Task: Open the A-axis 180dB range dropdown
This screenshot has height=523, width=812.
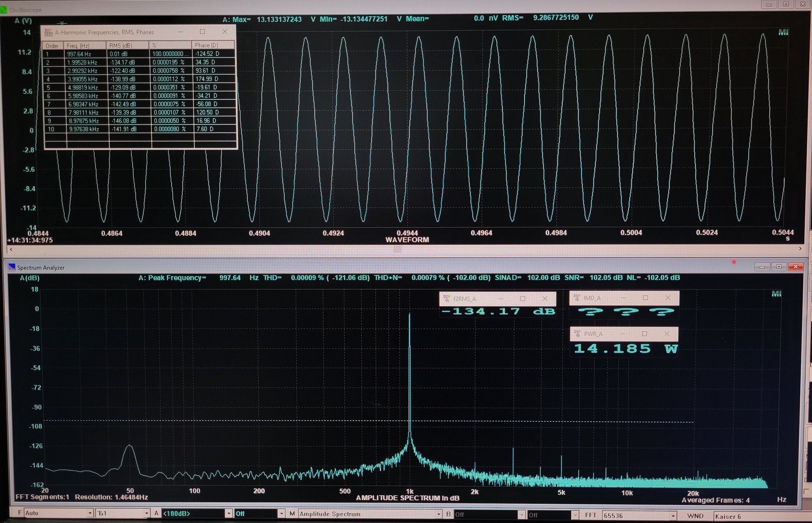Action: click(x=229, y=514)
